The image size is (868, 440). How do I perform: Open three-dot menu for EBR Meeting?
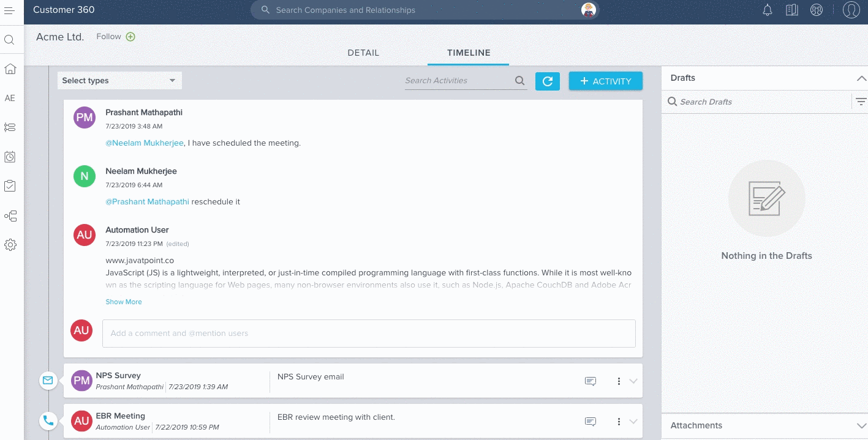(619, 422)
